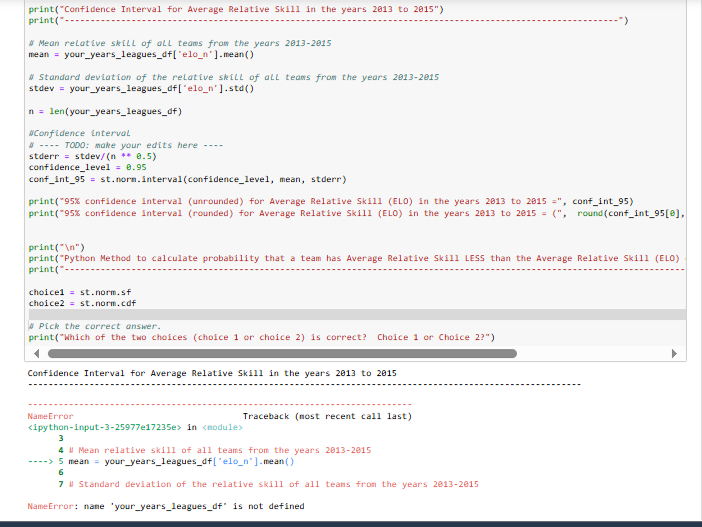Click the 'choice1 = st.norm.sf' line

click(80, 292)
